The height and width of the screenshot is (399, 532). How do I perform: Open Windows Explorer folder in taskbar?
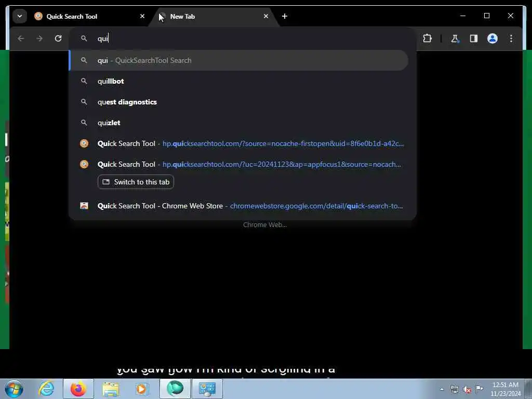click(x=111, y=389)
